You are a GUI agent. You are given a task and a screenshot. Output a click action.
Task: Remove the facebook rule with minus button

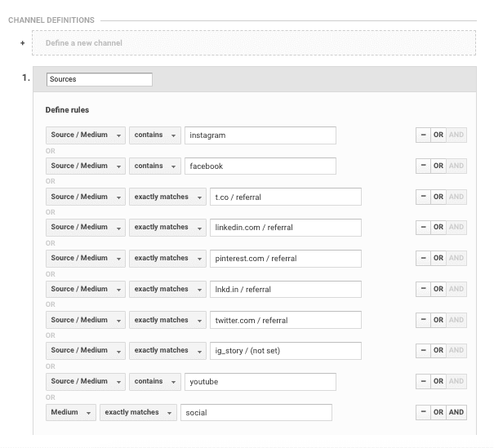pos(423,166)
